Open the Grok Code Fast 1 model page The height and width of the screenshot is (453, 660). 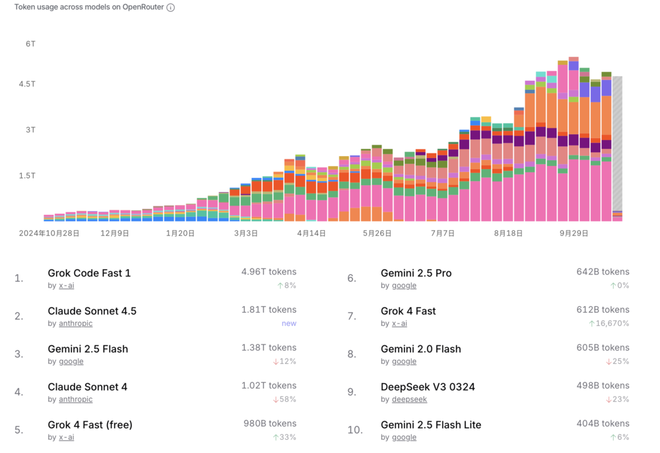(x=89, y=273)
